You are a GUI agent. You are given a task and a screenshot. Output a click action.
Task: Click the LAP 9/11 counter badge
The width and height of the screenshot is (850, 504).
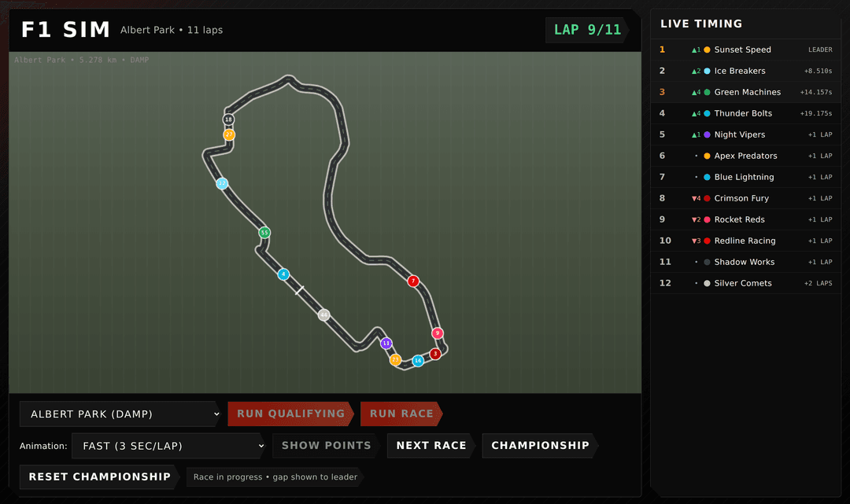coord(587,30)
